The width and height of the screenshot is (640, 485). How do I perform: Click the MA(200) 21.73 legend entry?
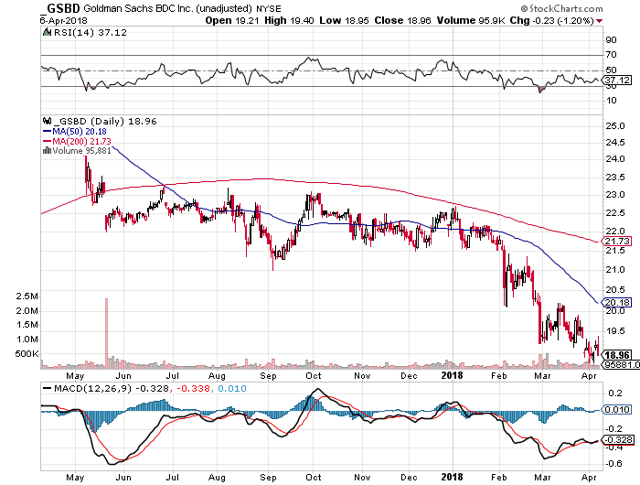point(77,141)
